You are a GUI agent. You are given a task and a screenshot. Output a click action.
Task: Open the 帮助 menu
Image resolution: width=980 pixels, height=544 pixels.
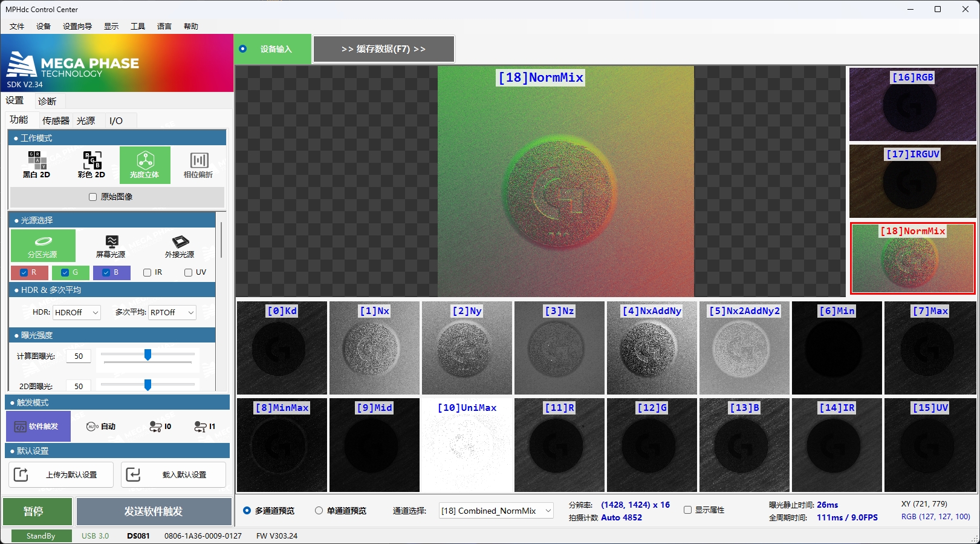click(x=191, y=26)
